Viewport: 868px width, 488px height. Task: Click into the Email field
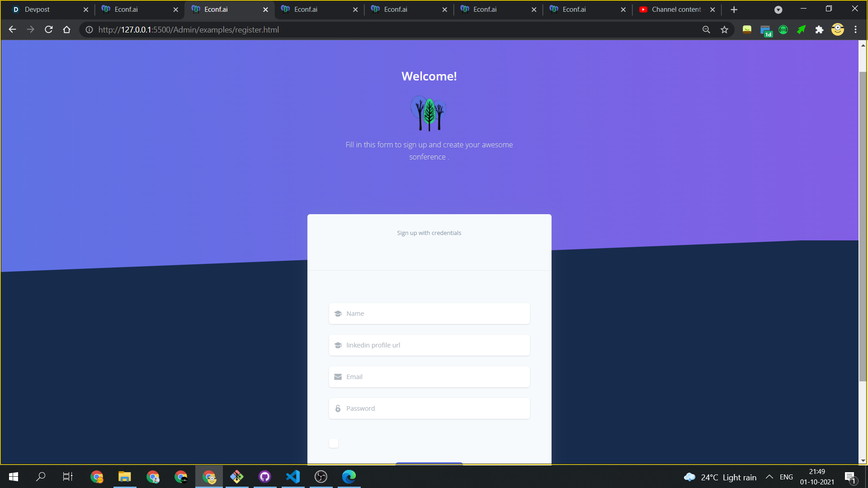click(429, 377)
